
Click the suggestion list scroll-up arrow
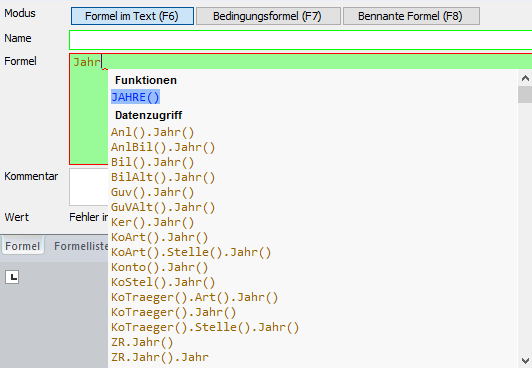525,78
